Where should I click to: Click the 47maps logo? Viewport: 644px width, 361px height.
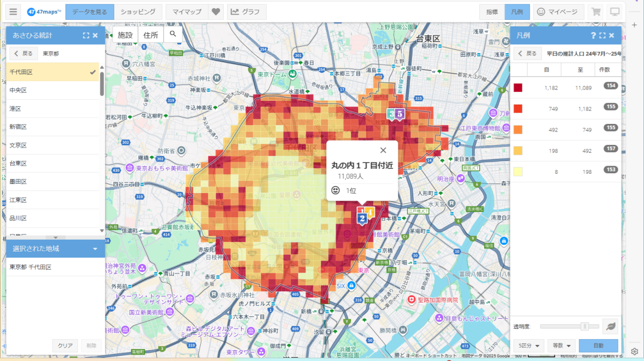tap(43, 12)
